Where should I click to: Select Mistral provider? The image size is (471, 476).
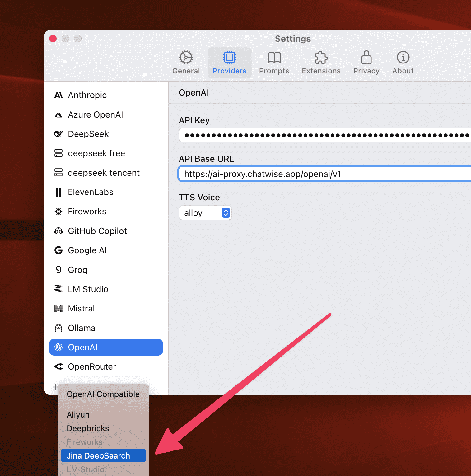(106, 308)
